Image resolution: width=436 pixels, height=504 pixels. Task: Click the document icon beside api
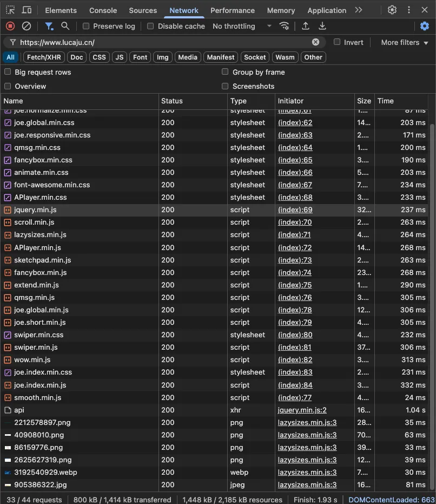pyautogui.click(x=8, y=410)
